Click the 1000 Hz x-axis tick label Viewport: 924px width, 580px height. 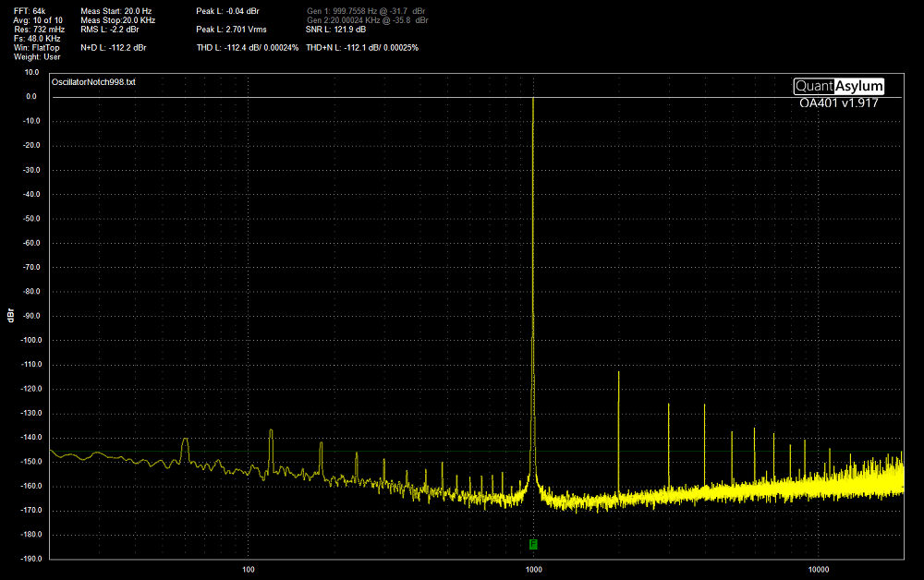533,568
